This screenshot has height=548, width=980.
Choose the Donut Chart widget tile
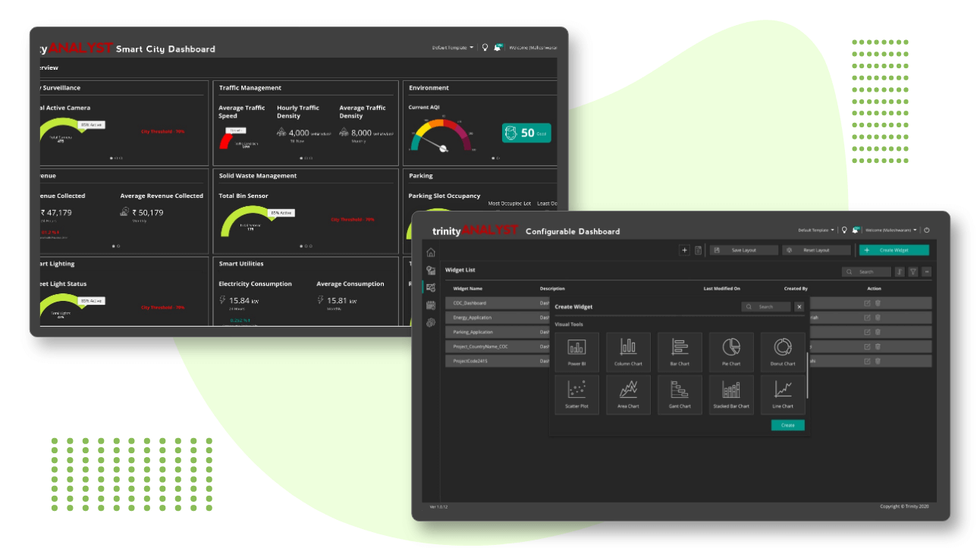click(x=783, y=352)
